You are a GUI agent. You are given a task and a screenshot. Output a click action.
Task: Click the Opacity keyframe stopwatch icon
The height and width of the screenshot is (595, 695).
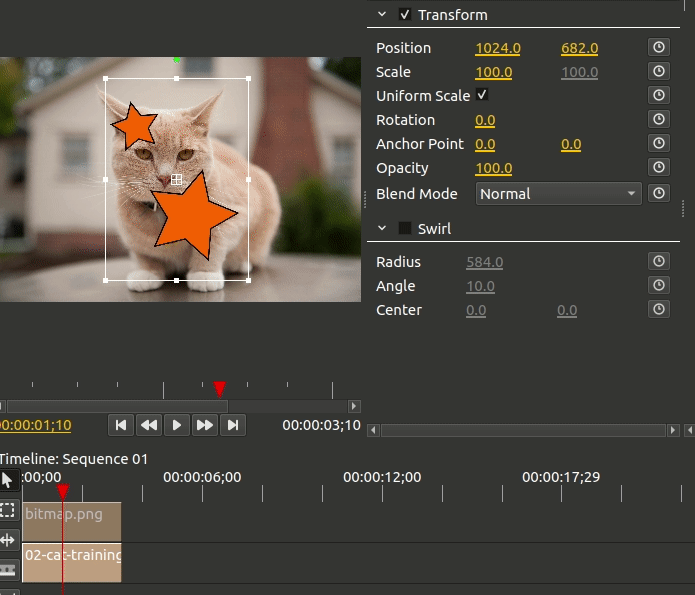(659, 167)
